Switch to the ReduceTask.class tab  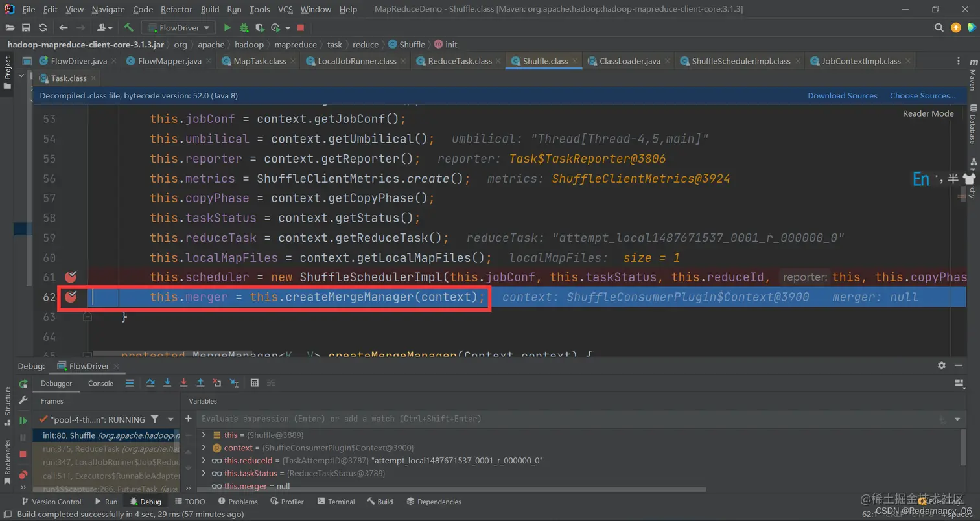click(459, 61)
